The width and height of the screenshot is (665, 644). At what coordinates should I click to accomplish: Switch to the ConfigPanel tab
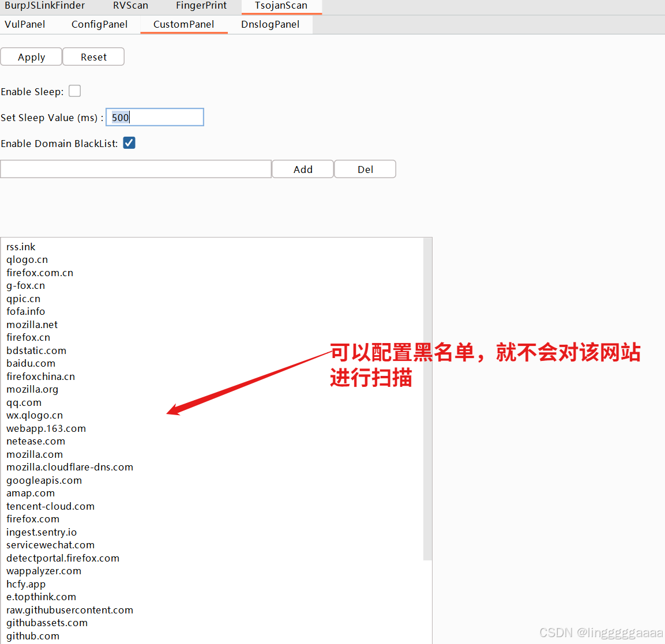pyautogui.click(x=99, y=24)
